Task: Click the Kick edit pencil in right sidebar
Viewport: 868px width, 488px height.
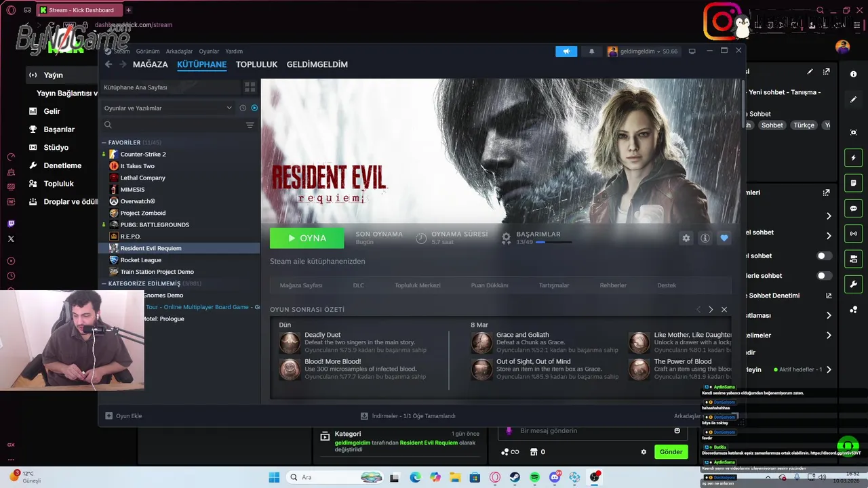Action: (x=854, y=100)
